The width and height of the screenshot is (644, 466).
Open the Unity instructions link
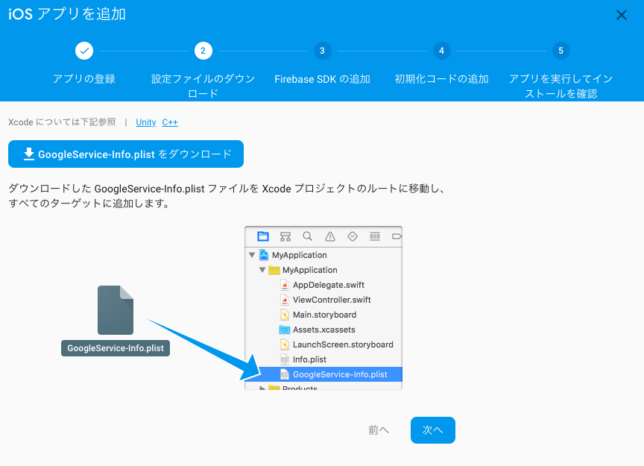pos(146,122)
